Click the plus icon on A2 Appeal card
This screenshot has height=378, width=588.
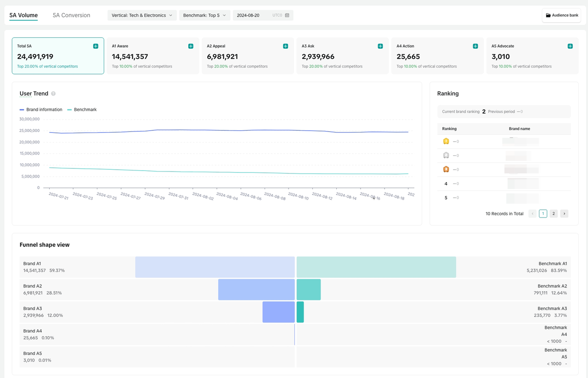[x=285, y=46]
